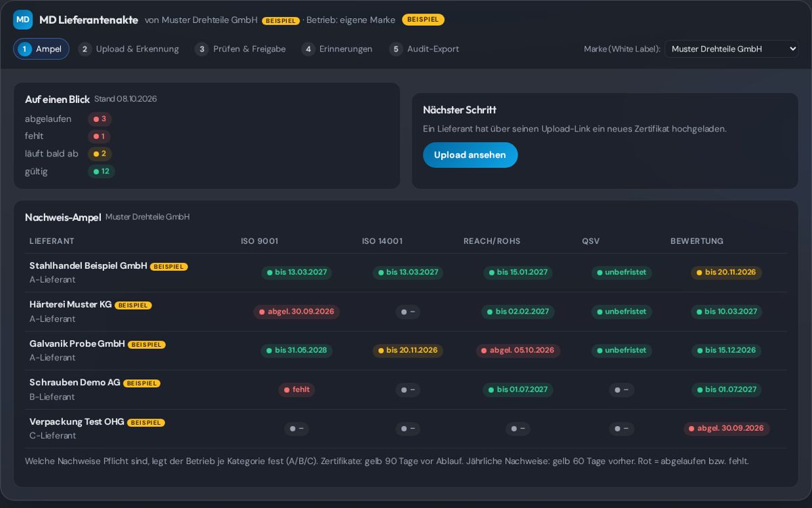Click Verpackung's expired Bewertung pill
The width and height of the screenshot is (812, 508).
pyautogui.click(x=726, y=428)
